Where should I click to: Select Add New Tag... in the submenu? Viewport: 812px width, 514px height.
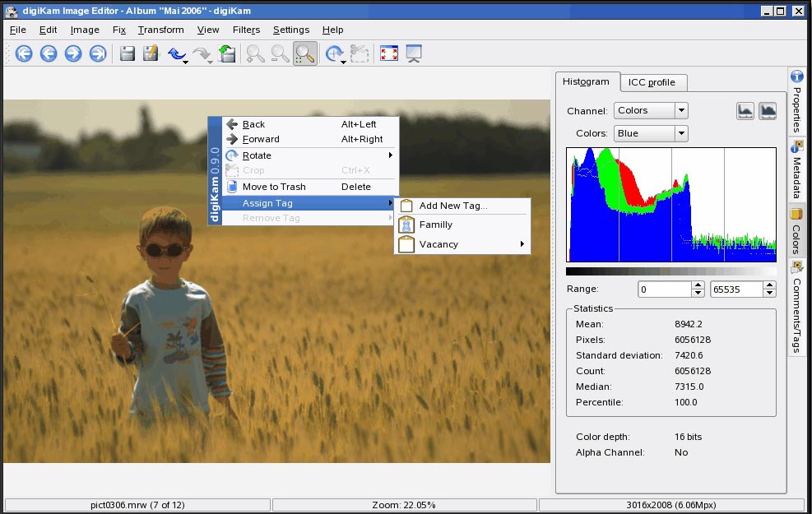452,206
